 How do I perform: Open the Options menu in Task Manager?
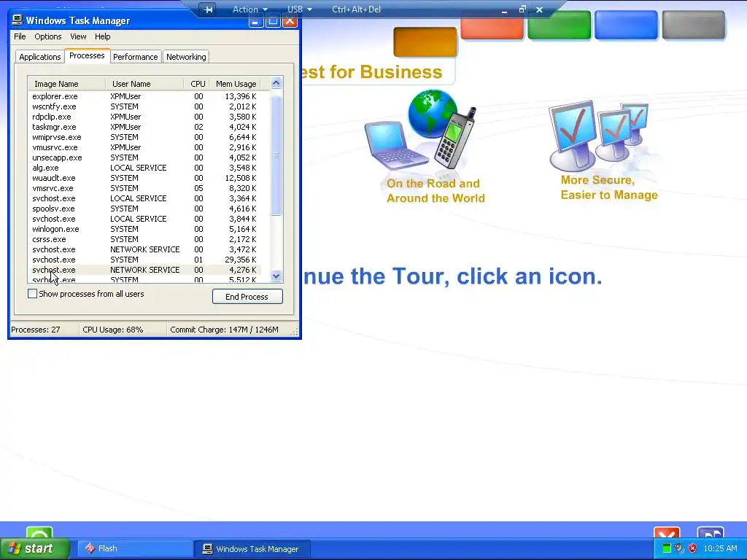tap(47, 36)
